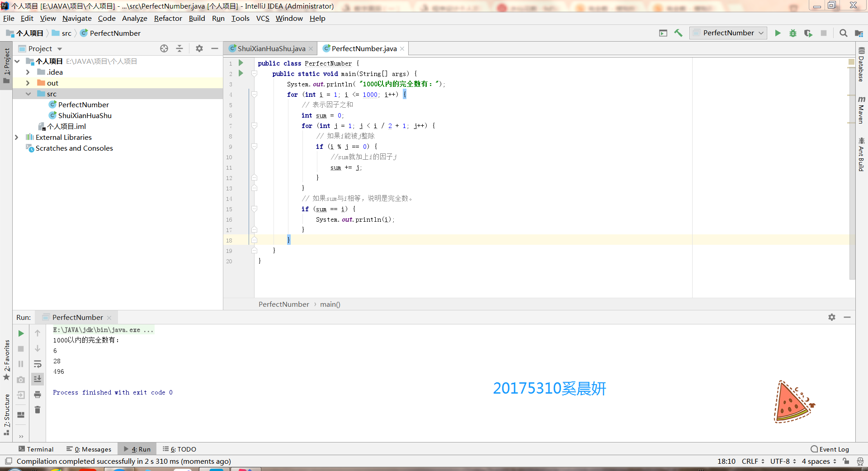Screen dimensions: 868x471
Task: Open the Messages tool window
Action: click(x=89, y=449)
